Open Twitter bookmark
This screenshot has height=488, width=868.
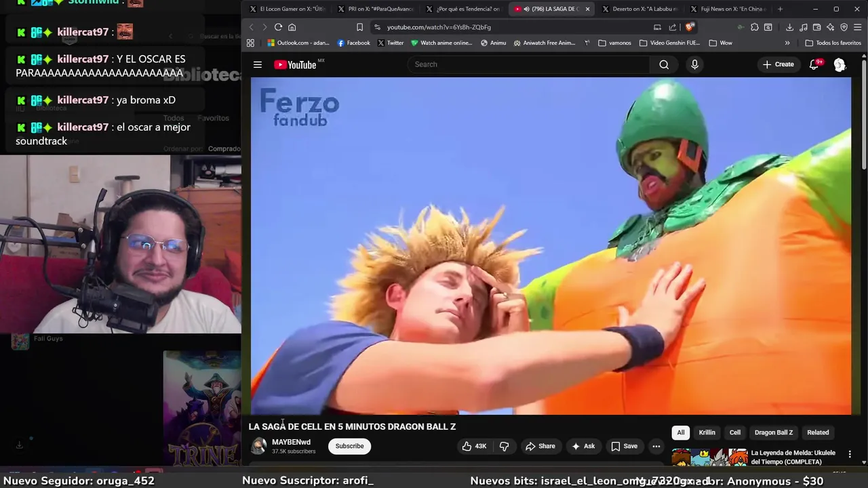point(391,43)
